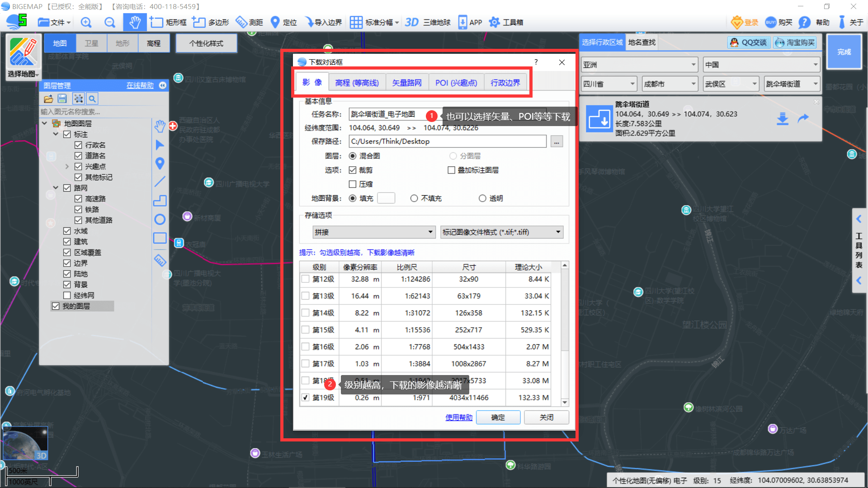Choose the 矩形框 rectangle selection tool
Image resolution: width=868 pixels, height=488 pixels.
pos(168,22)
